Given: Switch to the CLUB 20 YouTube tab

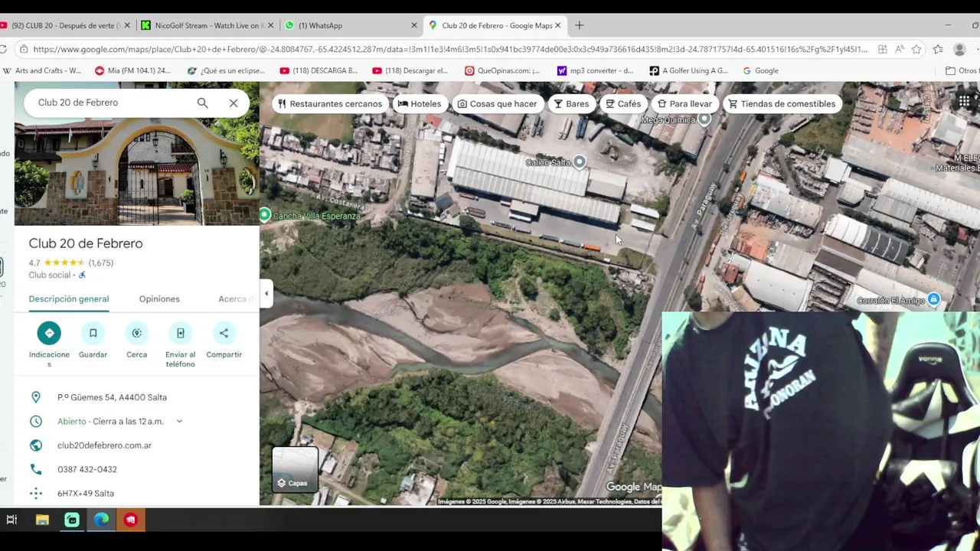Looking at the screenshot, I should click(x=65, y=25).
